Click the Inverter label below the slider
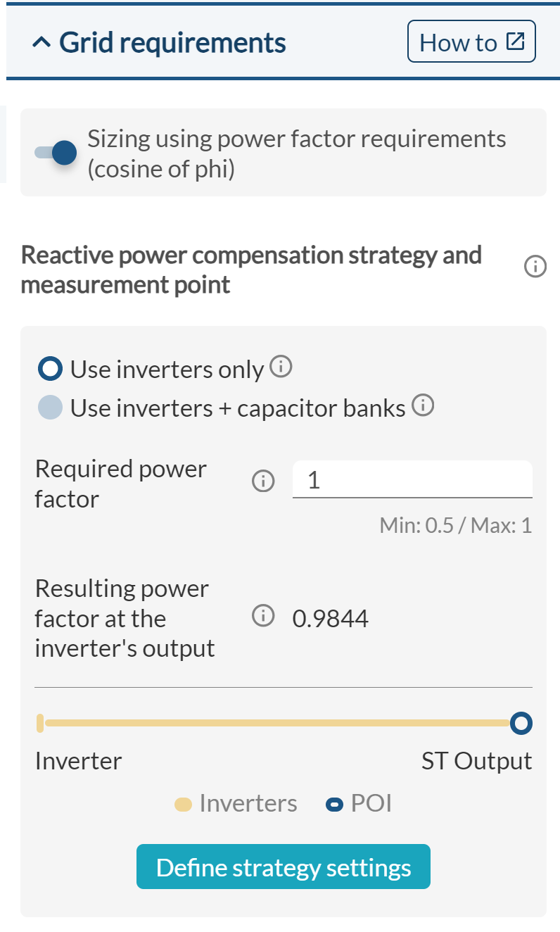This screenshot has height=932, width=560. point(78,760)
